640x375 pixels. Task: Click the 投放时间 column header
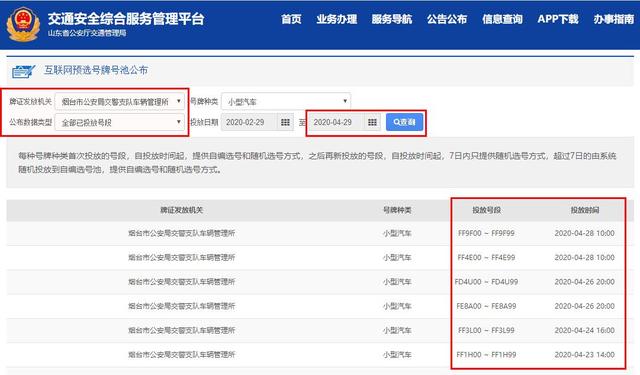584,210
